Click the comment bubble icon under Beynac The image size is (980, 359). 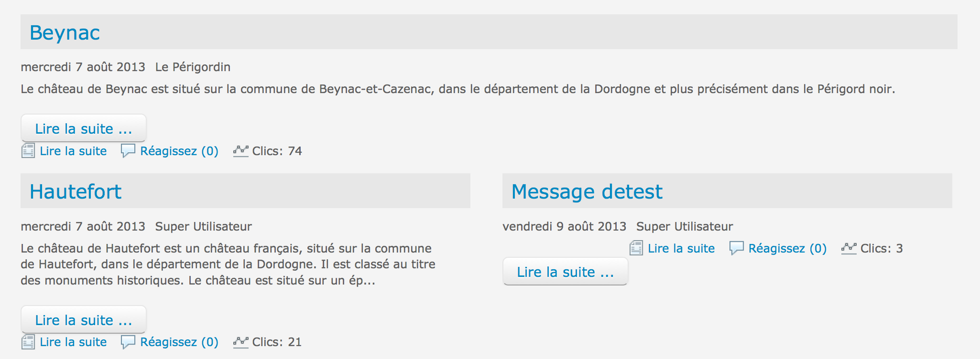[x=128, y=151]
